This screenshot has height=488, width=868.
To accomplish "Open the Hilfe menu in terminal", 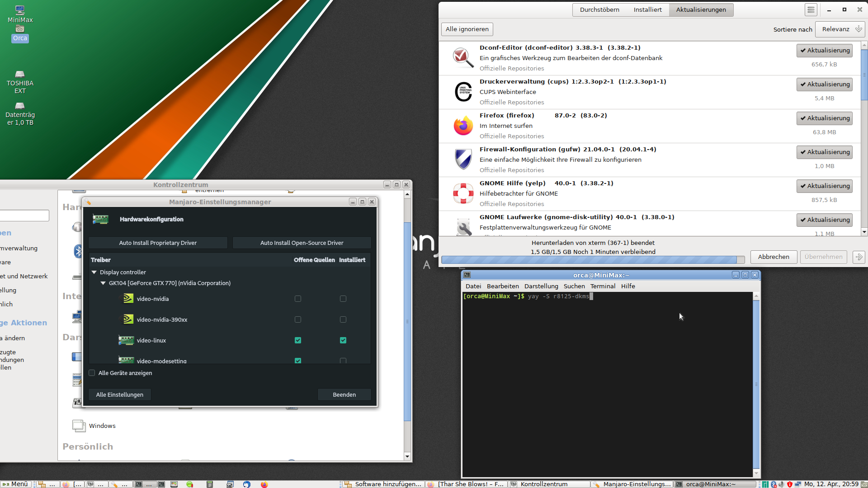I will click(x=628, y=286).
